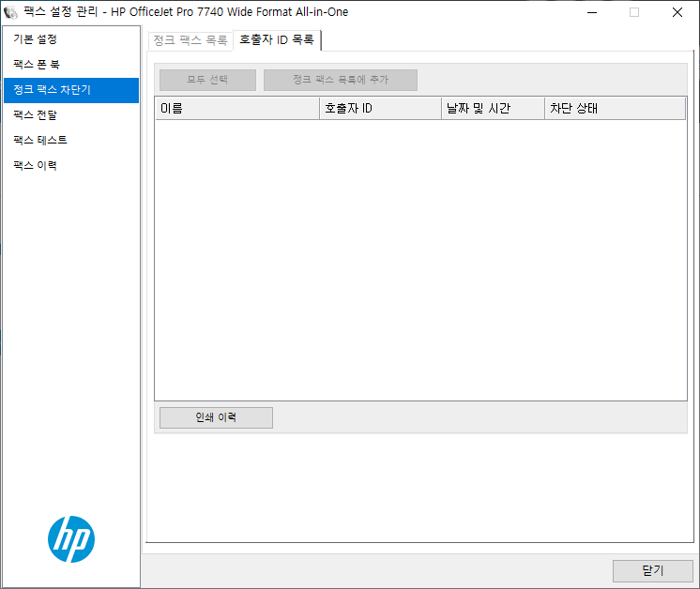Click 정크 팩스 목록에 추가 button

tap(341, 80)
